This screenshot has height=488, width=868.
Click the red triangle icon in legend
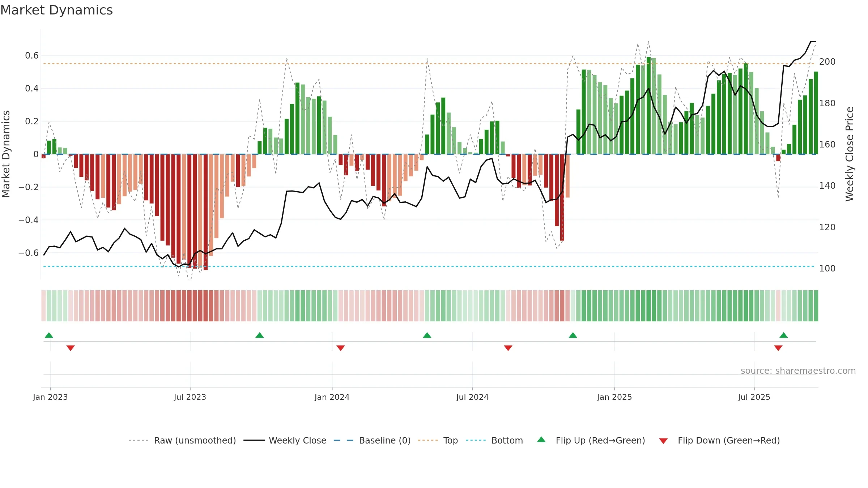click(663, 441)
